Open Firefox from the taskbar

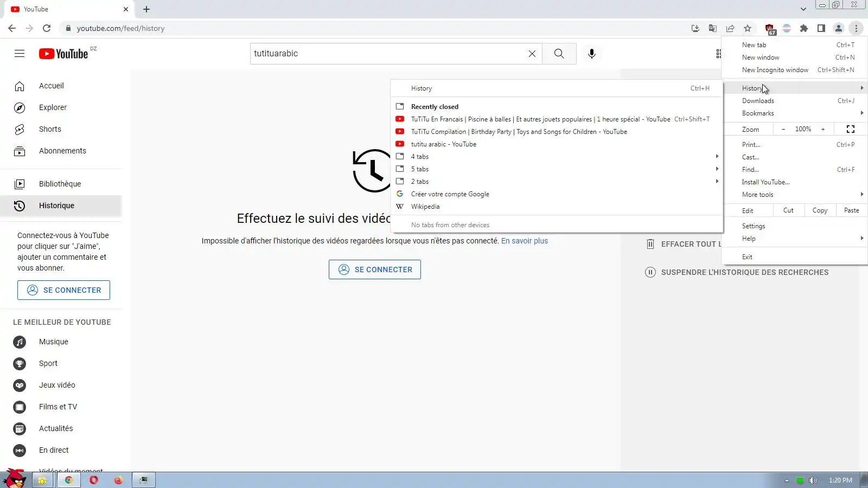[119, 480]
